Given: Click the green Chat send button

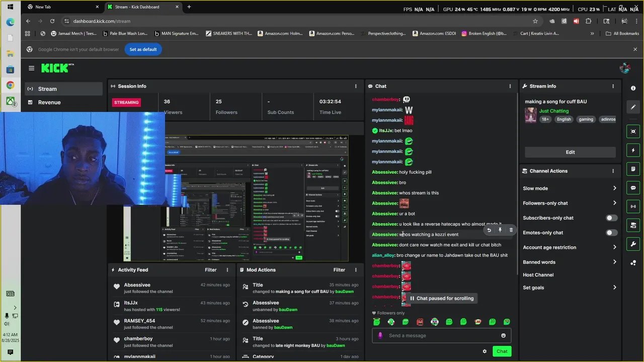Looking at the screenshot, I should (x=502, y=351).
